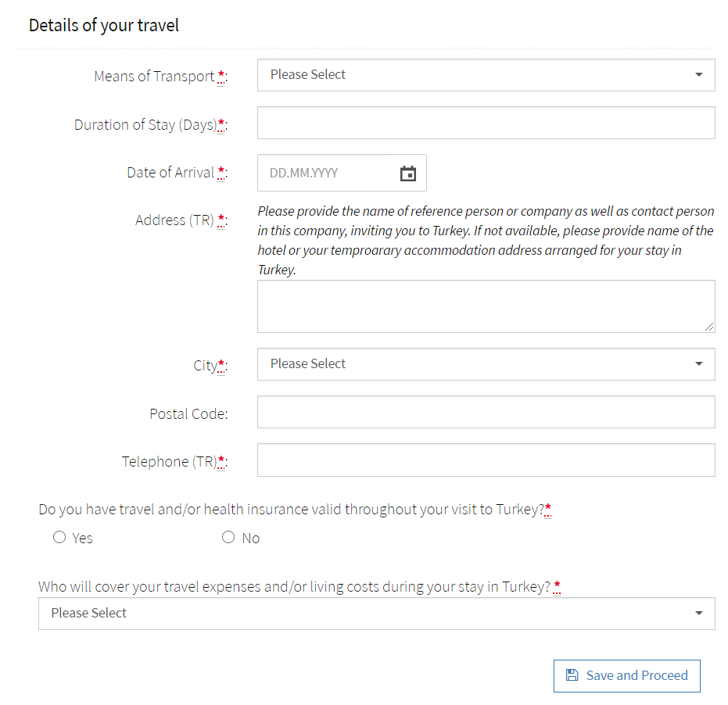
Task: Open the calendar date picker icon
Action: 408,174
